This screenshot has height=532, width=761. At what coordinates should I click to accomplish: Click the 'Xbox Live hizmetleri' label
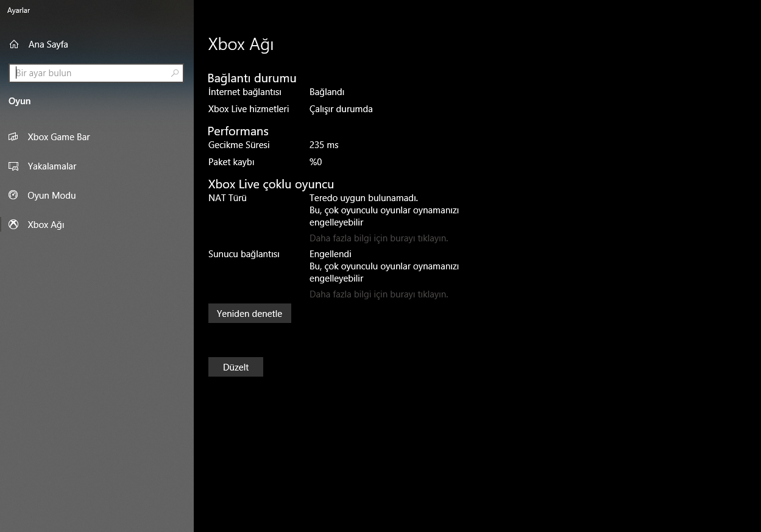[249, 109]
